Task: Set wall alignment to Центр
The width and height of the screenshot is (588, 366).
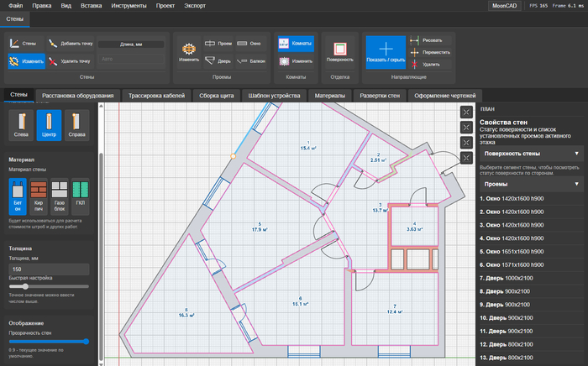Action: pos(49,125)
